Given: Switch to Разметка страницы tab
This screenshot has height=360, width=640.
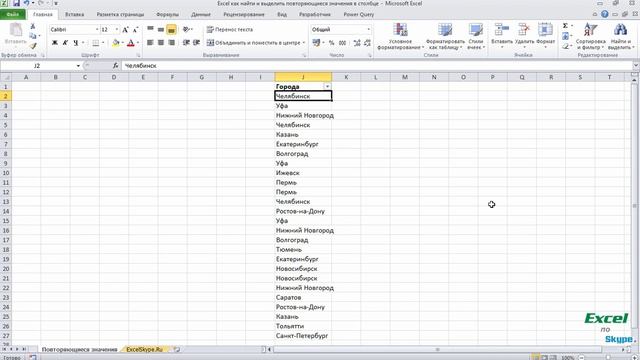Looking at the screenshot, I should click(x=120, y=14).
